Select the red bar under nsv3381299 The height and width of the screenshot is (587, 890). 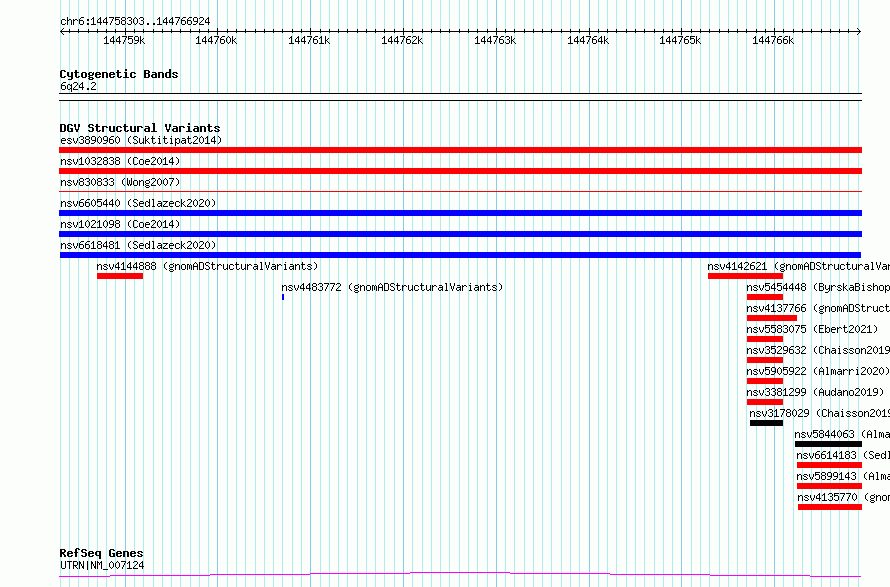(x=765, y=402)
